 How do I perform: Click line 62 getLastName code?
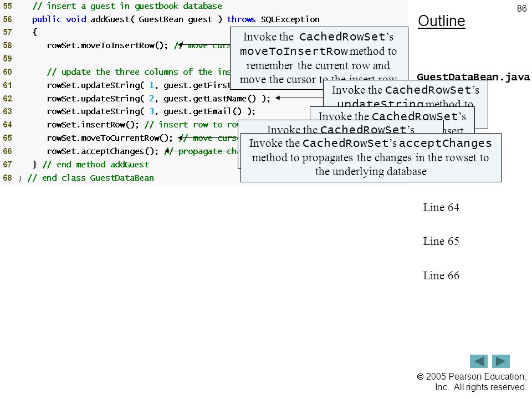click(x=158, y=99)
